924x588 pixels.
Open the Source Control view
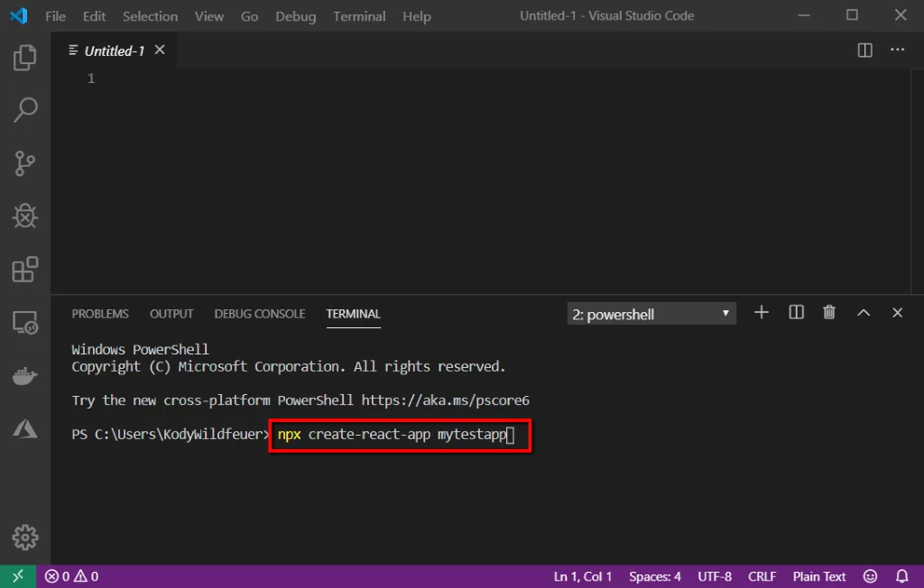pyautogui.click(x=24, y=163)
